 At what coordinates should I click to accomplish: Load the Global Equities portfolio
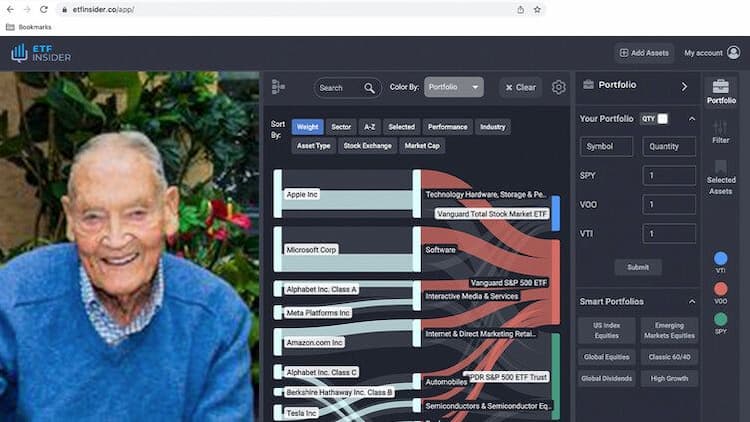(x=607, y=357)
